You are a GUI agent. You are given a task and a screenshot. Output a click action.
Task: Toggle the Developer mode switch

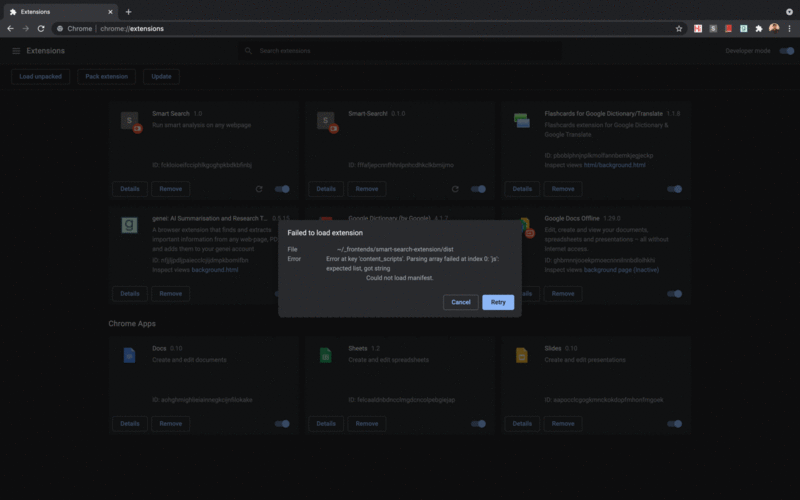[786, 51]
